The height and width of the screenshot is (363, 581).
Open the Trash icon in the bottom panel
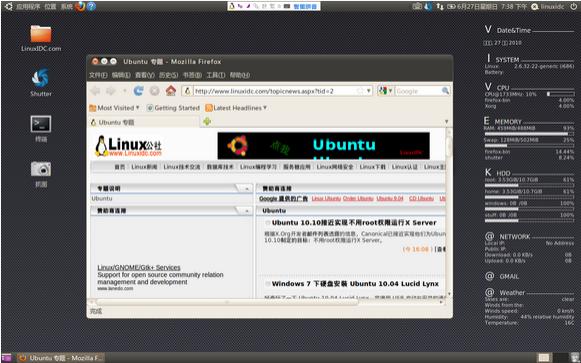[x=575, y=358]
